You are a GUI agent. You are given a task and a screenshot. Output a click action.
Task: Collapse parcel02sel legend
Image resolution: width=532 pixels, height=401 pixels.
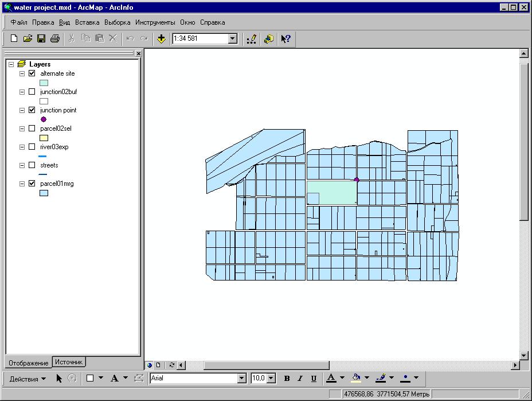tap(22, 129)
